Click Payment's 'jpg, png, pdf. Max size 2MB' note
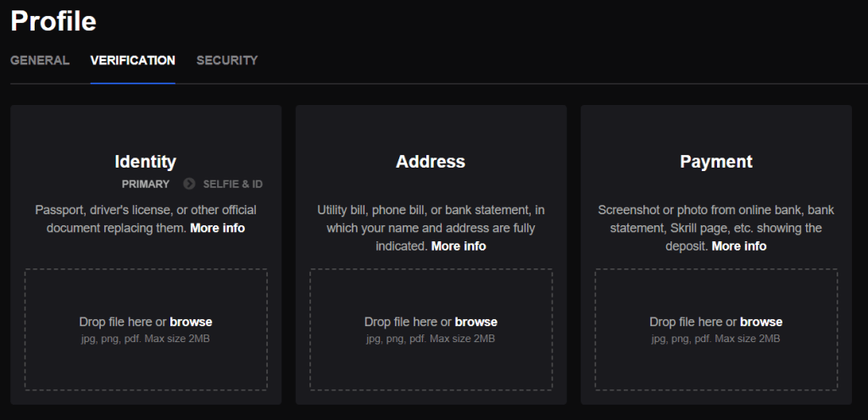This screenshot has width=868, height=420. pos(716,338)
